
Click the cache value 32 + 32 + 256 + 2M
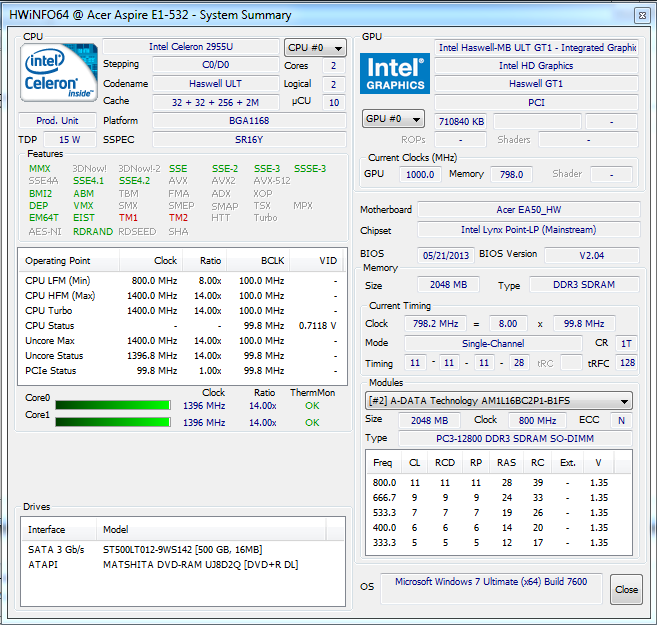coord(216,102)
